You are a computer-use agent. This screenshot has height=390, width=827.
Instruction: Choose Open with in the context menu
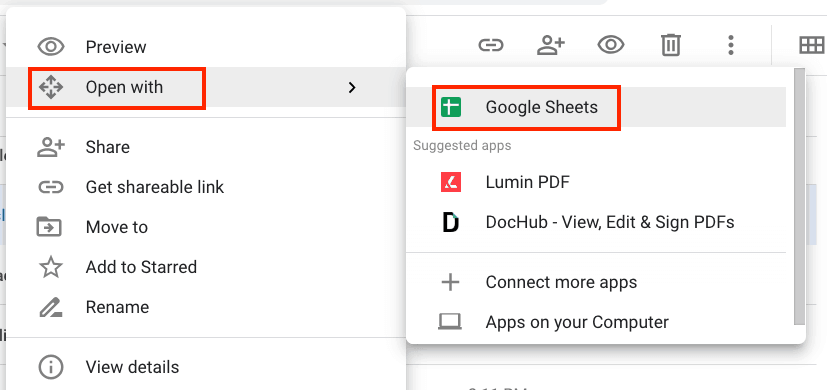point(206,87)
